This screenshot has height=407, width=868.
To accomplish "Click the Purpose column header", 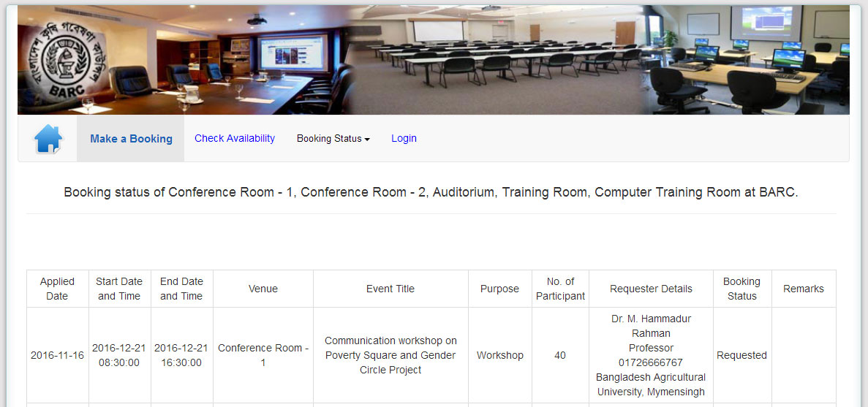I will (x=499, y=289).
